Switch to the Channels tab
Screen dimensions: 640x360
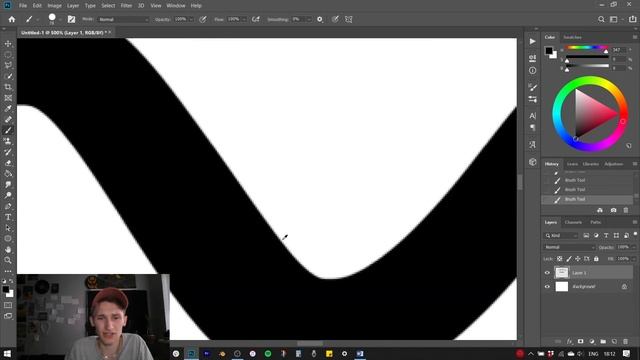point(573,222)
